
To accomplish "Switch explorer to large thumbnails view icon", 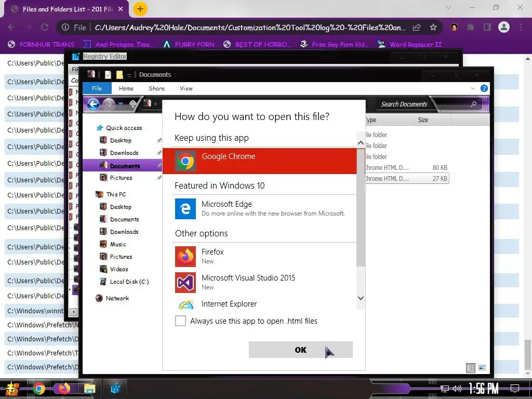I will 482,368.
